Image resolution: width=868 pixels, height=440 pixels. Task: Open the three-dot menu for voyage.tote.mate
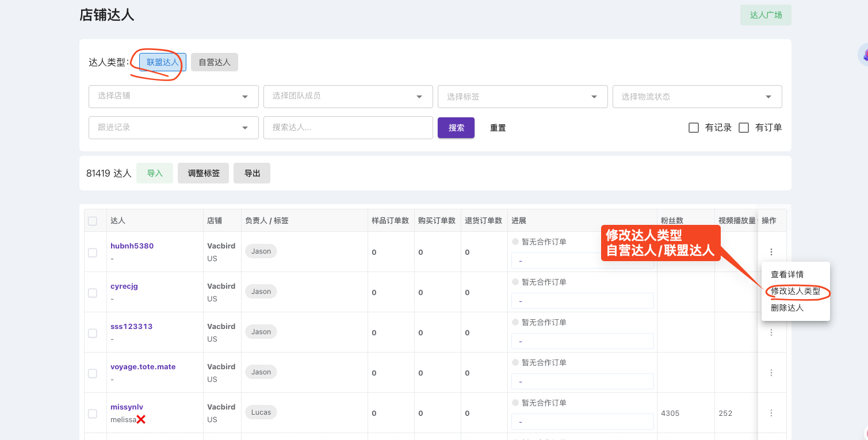click(x=771, y=372)
